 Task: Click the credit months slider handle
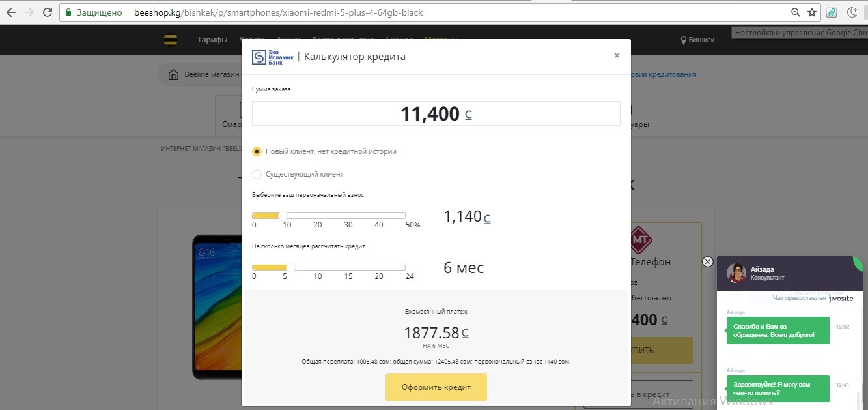(290, 267)
